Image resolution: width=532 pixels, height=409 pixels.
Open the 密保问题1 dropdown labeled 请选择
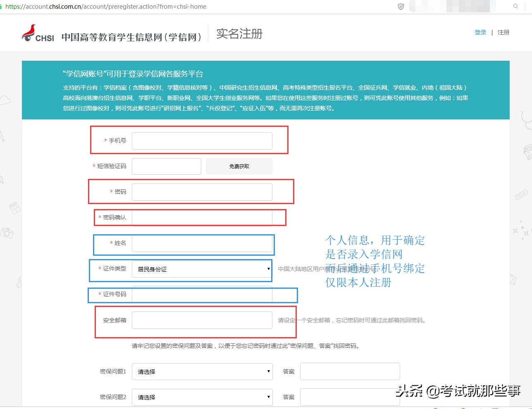(201, 371)
